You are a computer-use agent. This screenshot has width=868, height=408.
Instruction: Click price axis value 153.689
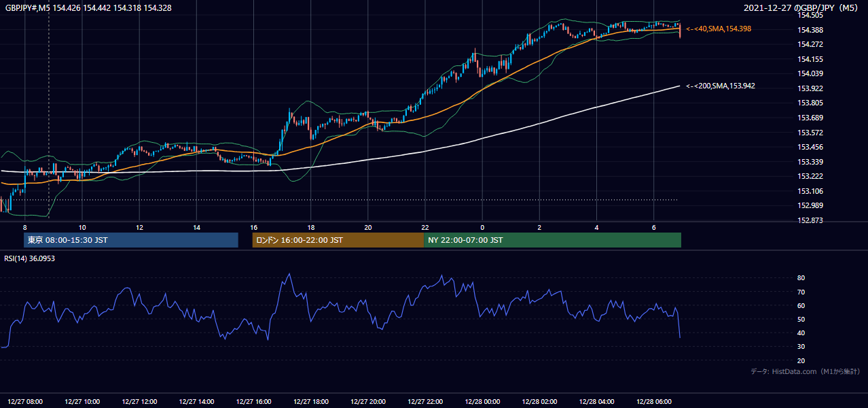pyautogui.click(x=810, y=118)
